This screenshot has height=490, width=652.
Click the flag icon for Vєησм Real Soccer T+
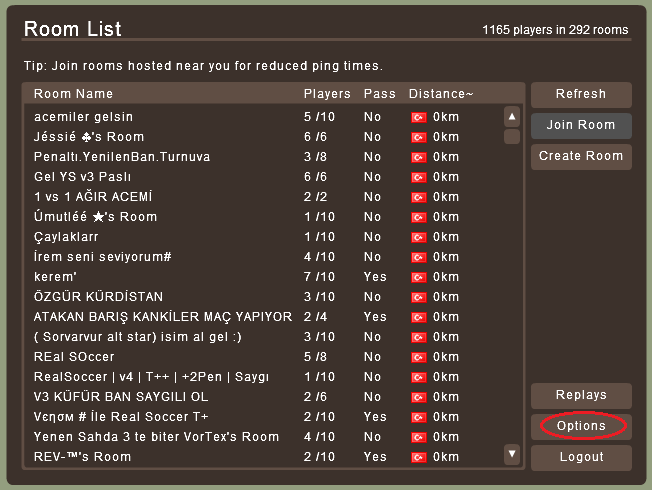tap(419, 417)
